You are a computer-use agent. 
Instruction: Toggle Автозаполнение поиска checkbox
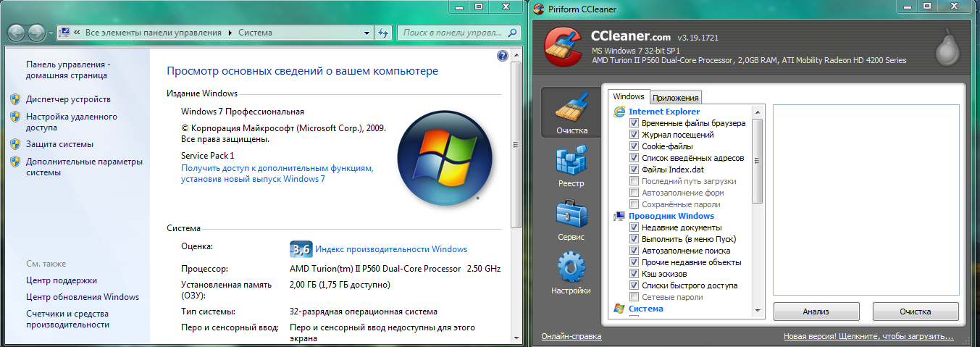pyautogui.click(x=635, y=251)
